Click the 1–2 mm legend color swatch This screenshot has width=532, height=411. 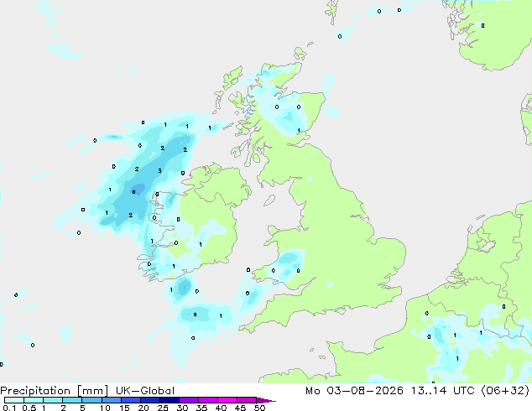pyautogui.click(x=53, y=400)
